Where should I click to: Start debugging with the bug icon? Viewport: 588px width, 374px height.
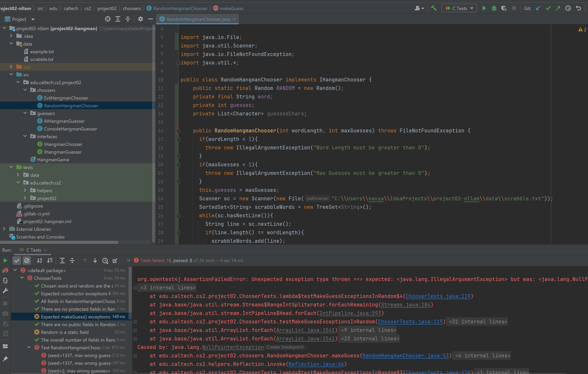tap(494, 8)
